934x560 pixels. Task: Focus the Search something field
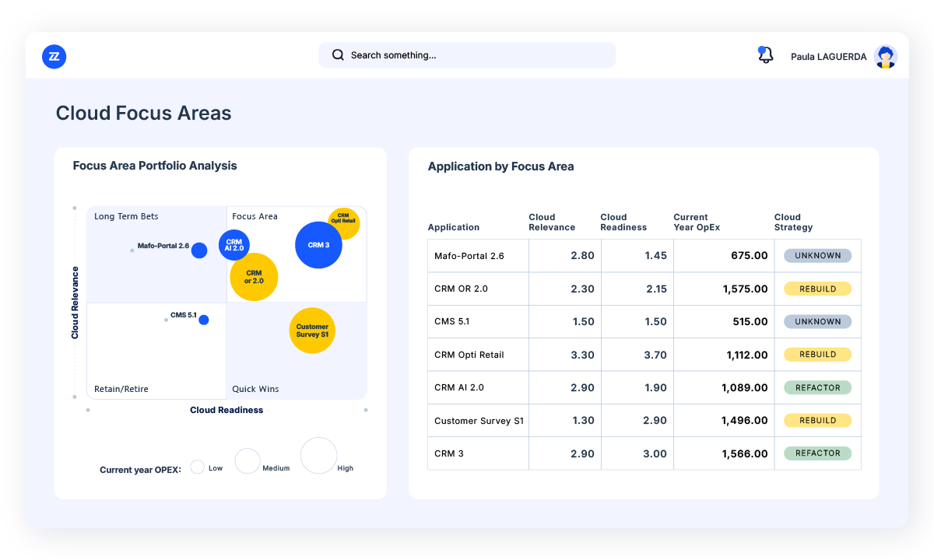click(x=467, y=55)
